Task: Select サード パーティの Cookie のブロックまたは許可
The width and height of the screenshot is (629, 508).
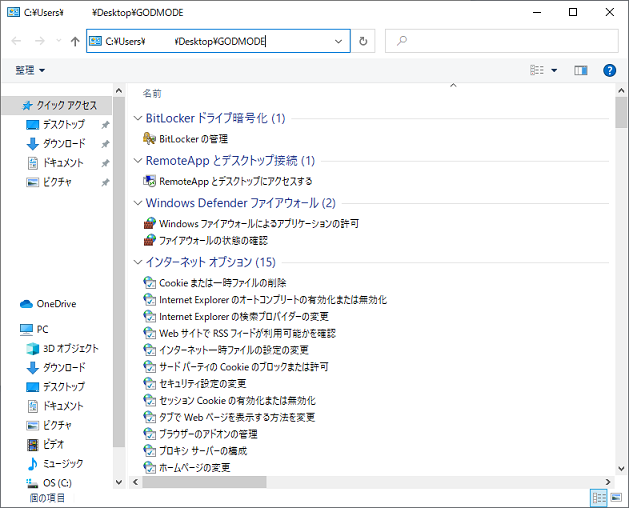Action: point(243,367)
